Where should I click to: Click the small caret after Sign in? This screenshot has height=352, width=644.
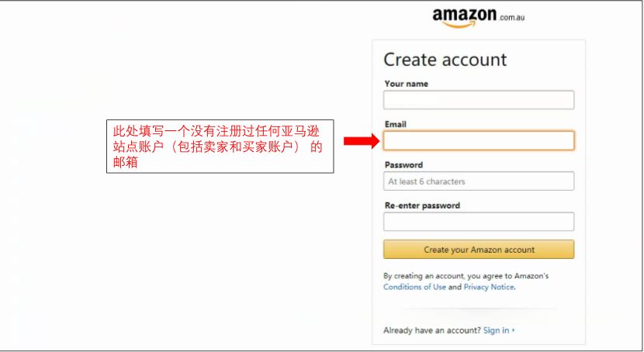tap(514, 330)
